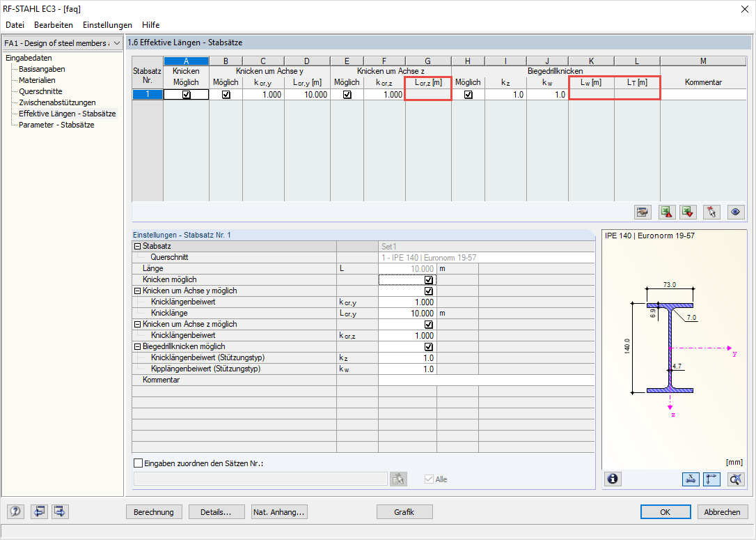The image size is (756, 540).
Task: Toggle 'Biegedrillknicken möglich' checkbox in settings
Action: pos(428,346)
